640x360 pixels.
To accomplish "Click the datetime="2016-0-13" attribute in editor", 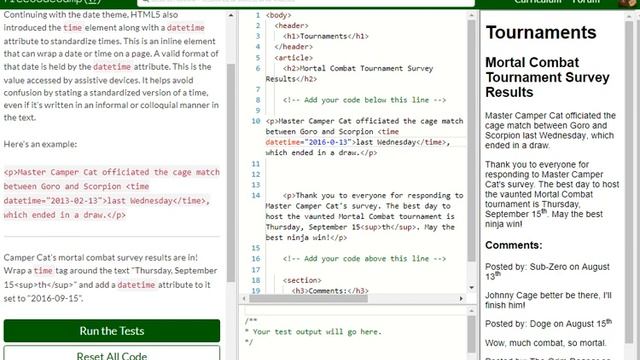I will 309,142.
